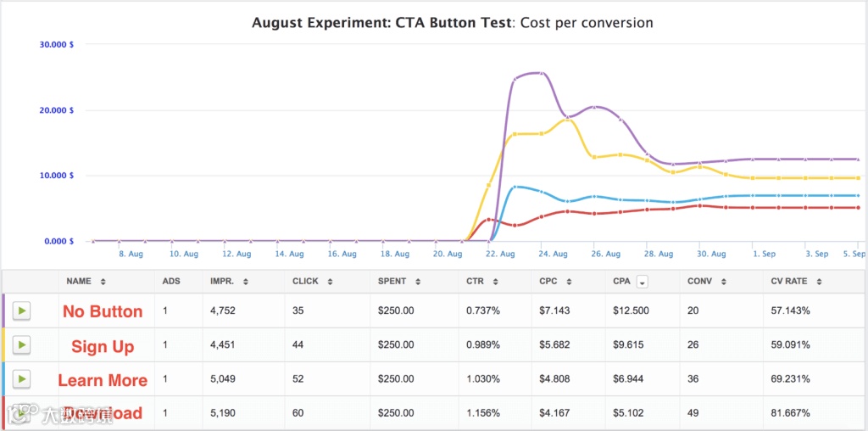Click the No Button campaign name
This screenshot has width=868, height=431.
click(103, 311)
